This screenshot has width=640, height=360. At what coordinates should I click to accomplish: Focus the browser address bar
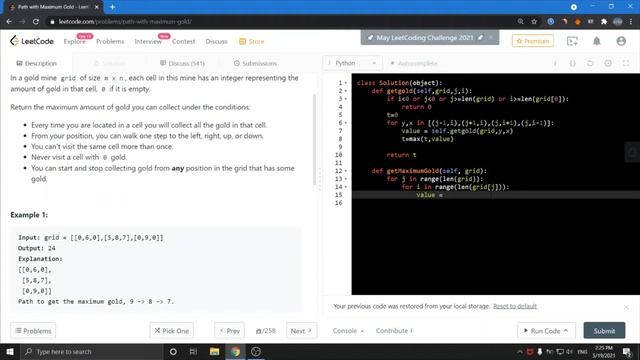tap(282, 21)
